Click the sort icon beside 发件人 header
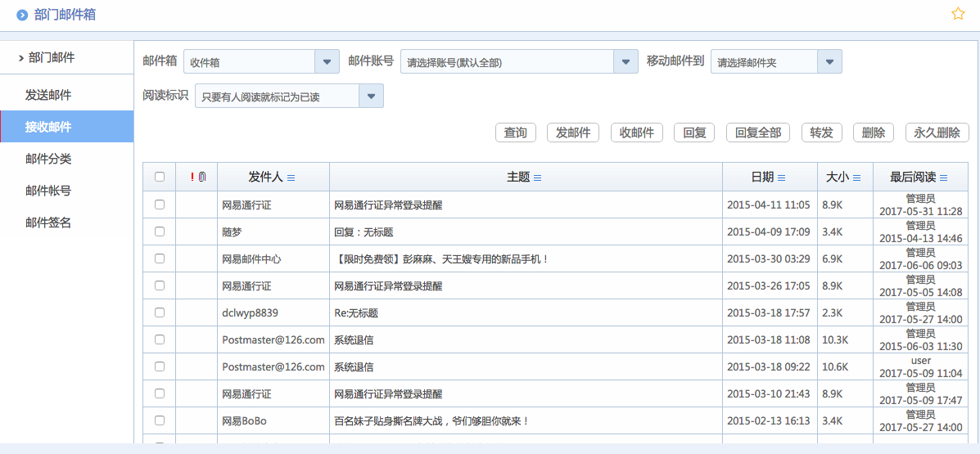This screenshot has width=980, height=454. [291, 178]
